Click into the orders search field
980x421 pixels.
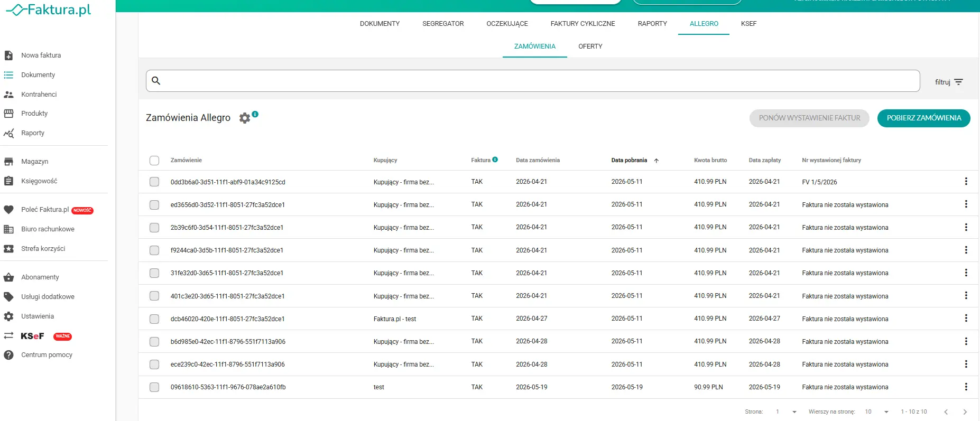pyautogui.click(x=533, y=81)
